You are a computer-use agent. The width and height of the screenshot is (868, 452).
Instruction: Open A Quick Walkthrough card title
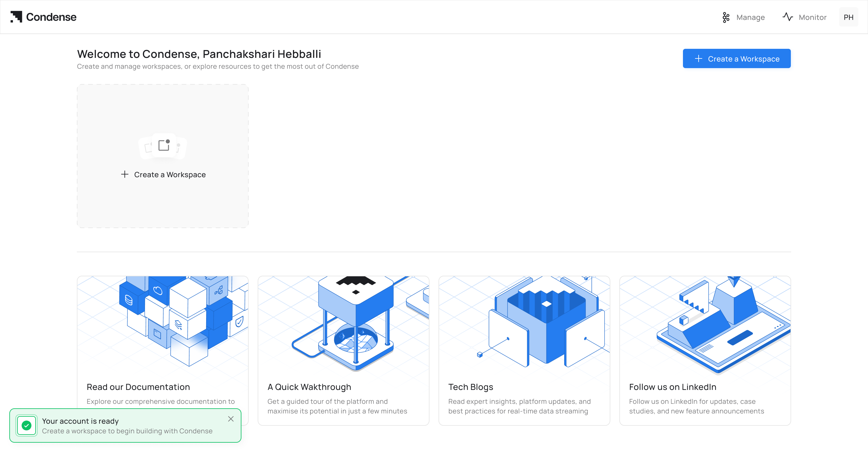[309, 387]
